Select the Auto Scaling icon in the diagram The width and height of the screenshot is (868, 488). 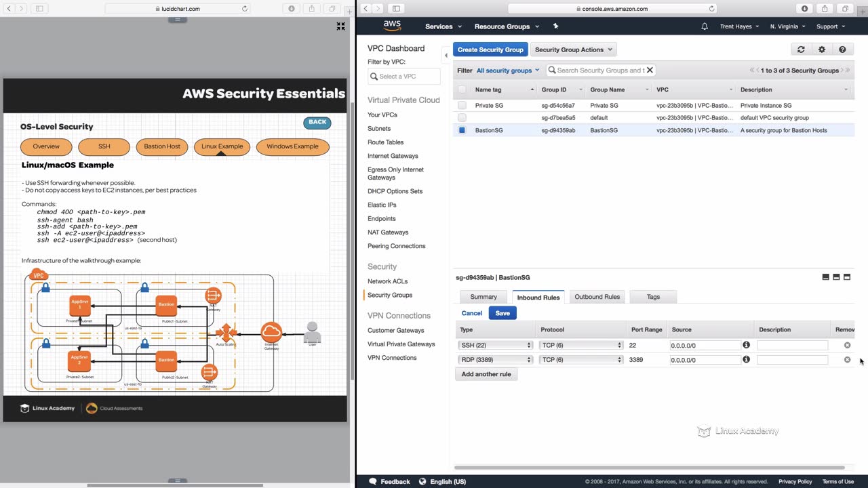tap(226, 333)
